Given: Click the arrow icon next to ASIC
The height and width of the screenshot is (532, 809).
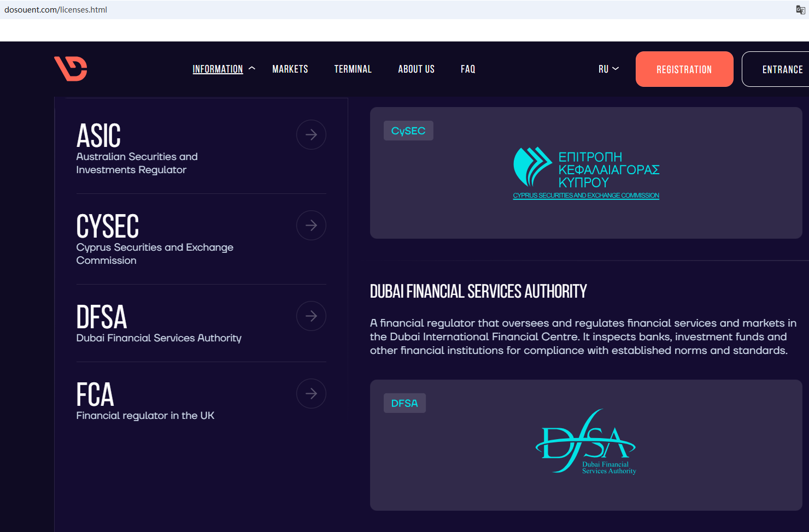Looking at the screenshot, I should pos(311,135).
